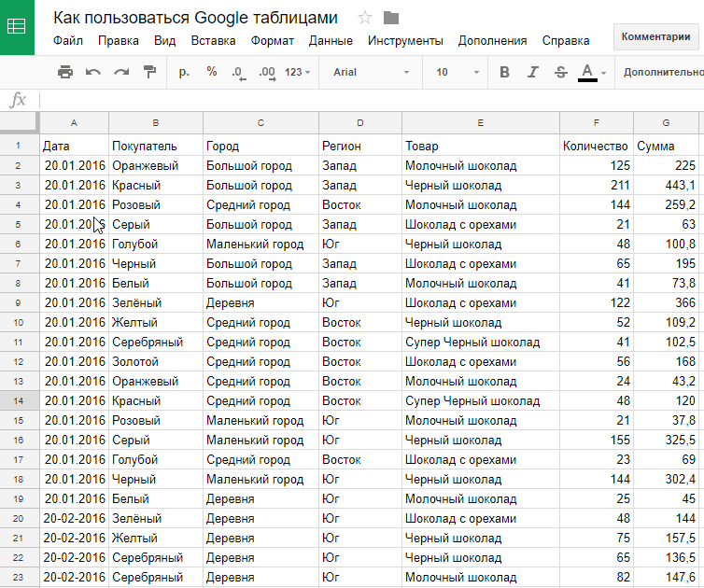Click the Дополнительно toolbar button
Image resolution: width=704 pixels, height=588 pixels.
pos(663,72)
